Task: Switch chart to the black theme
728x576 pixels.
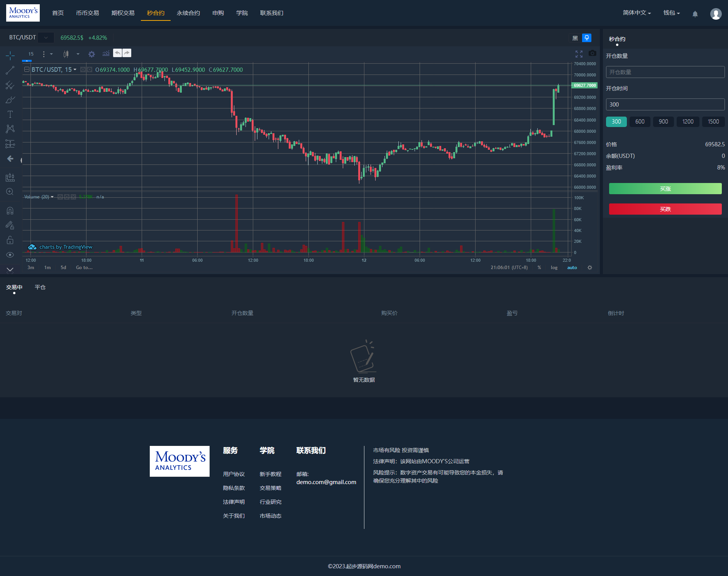Action: (x=575, y=38)
